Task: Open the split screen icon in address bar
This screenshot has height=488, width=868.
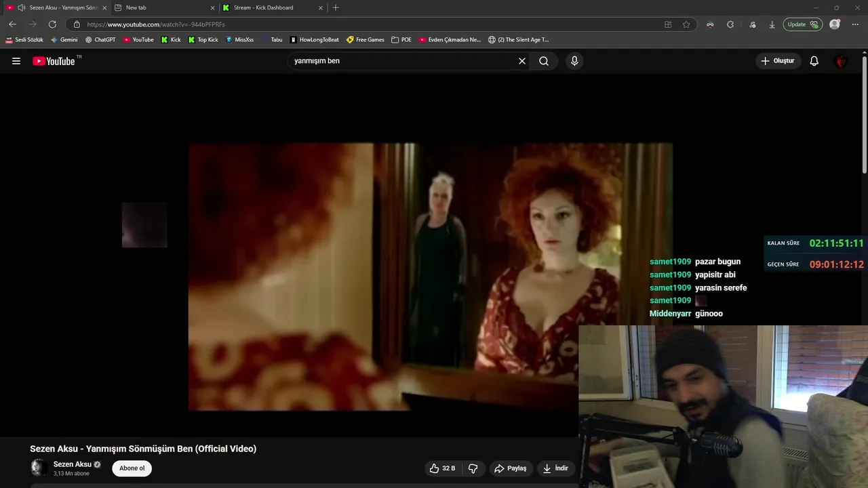Action: coord(668,24)
